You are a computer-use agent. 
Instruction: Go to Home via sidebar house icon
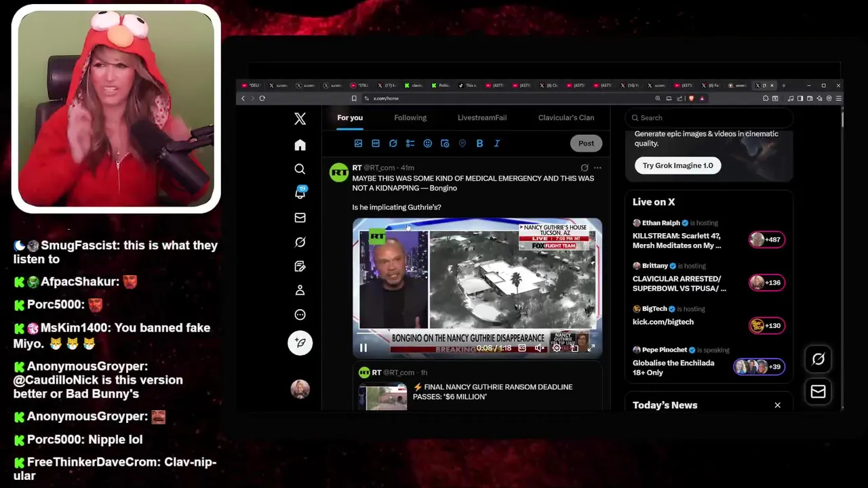[x=300, y=145]
